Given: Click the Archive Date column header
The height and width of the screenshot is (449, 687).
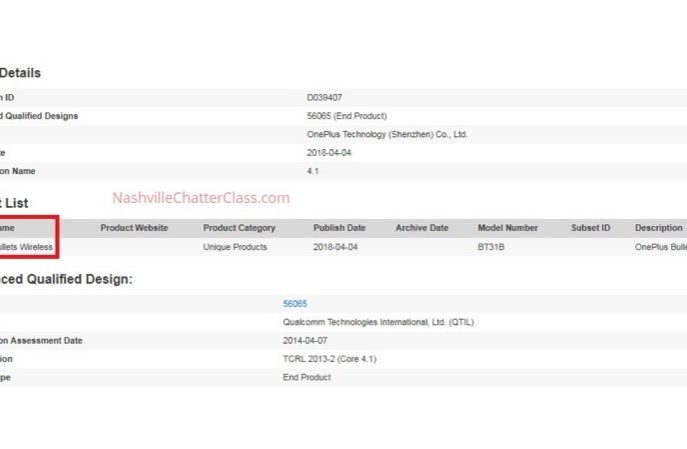Looking at the screenshot, I should point(422,228).
